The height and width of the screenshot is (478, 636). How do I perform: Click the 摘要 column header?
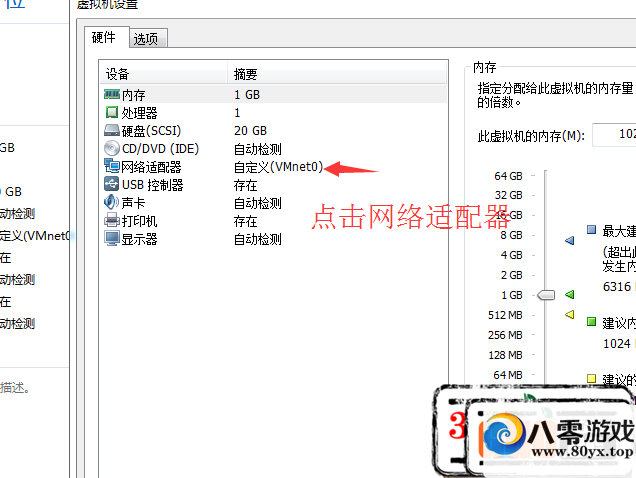tap(337, 74)
